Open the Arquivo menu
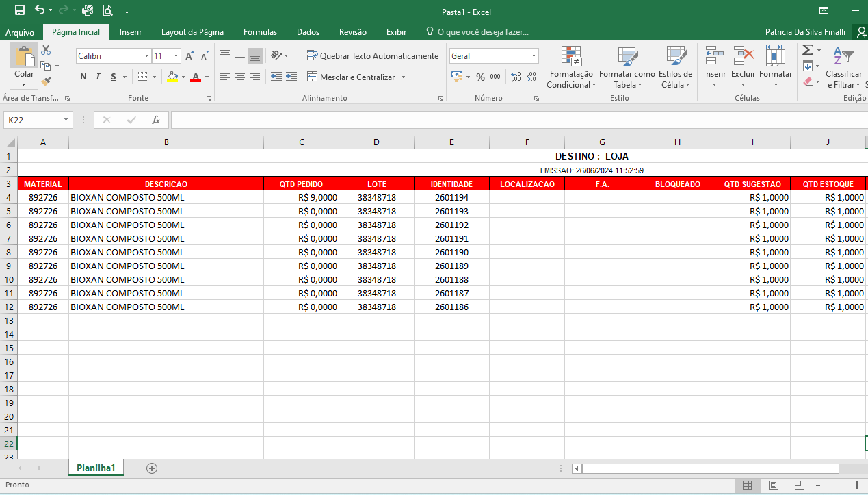Image resolution: width=868 pixels, height=495 pixels. point(20,32)
